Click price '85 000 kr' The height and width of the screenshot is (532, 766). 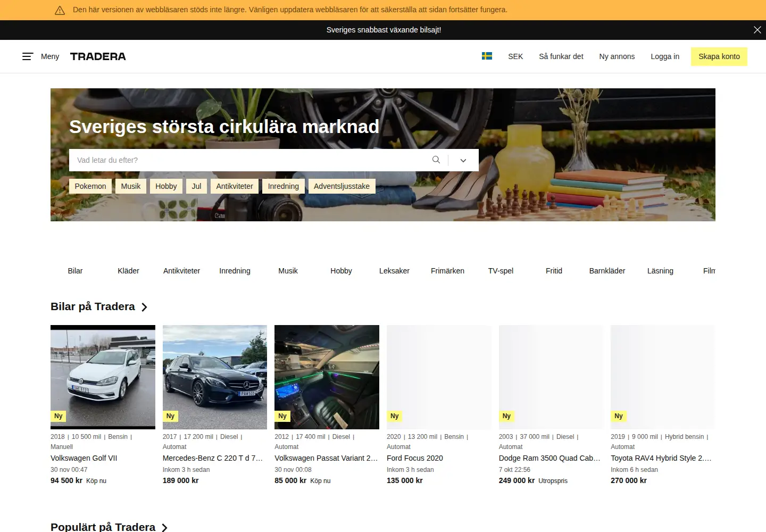tap(290, 480)
